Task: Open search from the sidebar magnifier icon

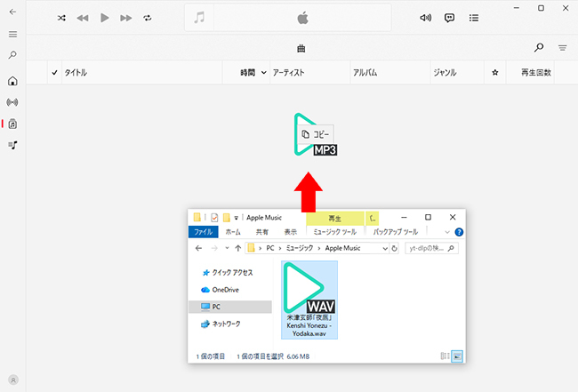Action: point(12,55)
